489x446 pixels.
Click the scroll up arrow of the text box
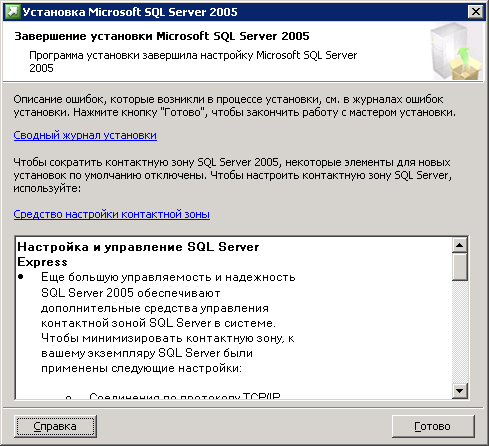pyautogui.click(x=460, y=246)
